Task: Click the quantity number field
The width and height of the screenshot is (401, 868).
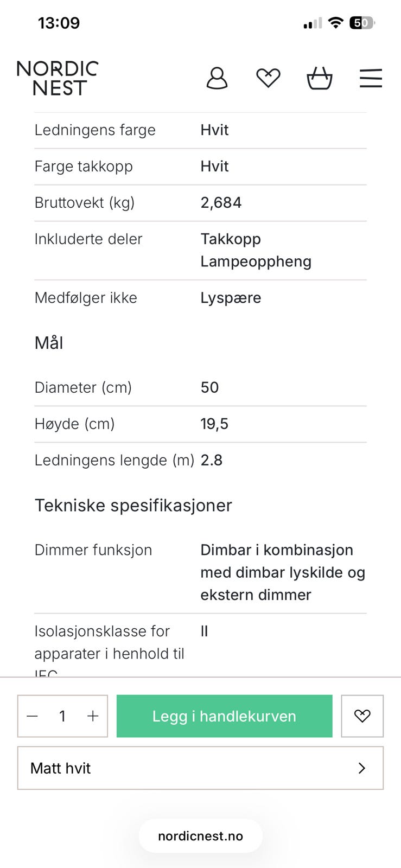Action: (x=62, y=716)
